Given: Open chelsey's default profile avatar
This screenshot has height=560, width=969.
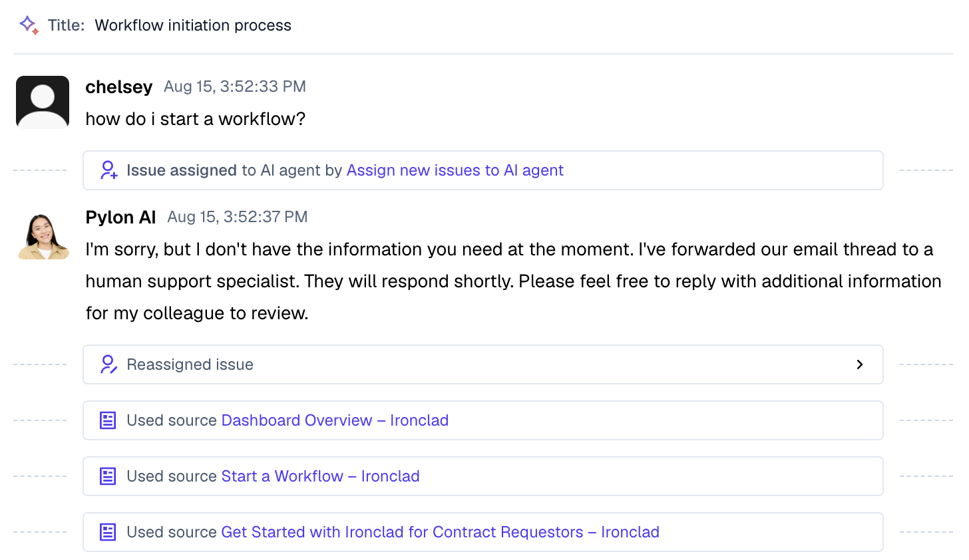Looking at the screenshot, I should click(43, 102).
